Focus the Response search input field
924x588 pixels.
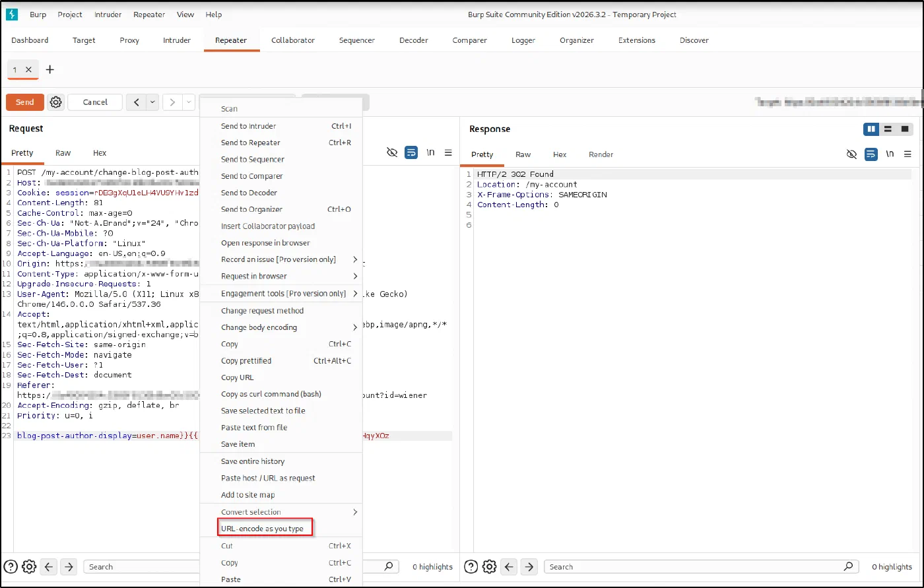click(701, 567)
